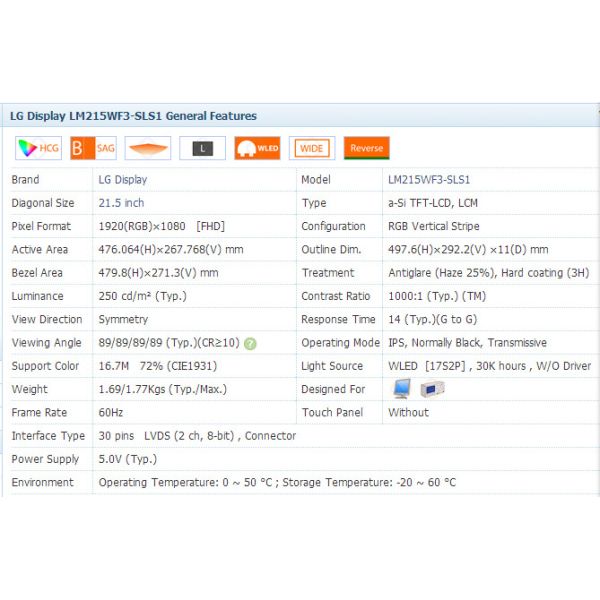The height and width of the screenshot is (600, 600).
Task: Click the Pixel Format label
Action: click(41, 227)
